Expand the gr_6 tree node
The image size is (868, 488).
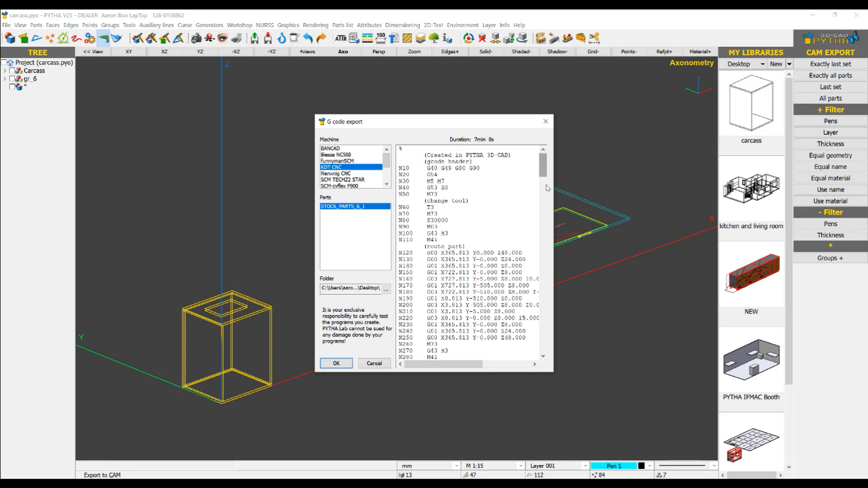(x=5, y=78)
